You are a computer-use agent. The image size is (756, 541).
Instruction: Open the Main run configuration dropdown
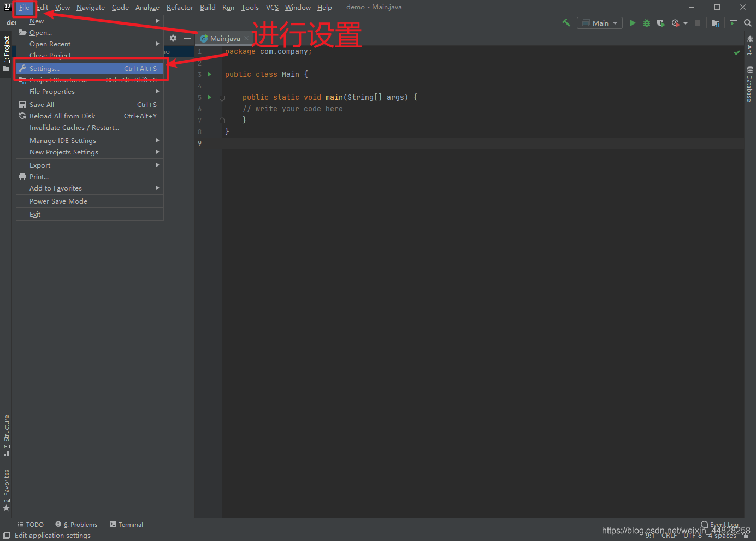(600, 23)
